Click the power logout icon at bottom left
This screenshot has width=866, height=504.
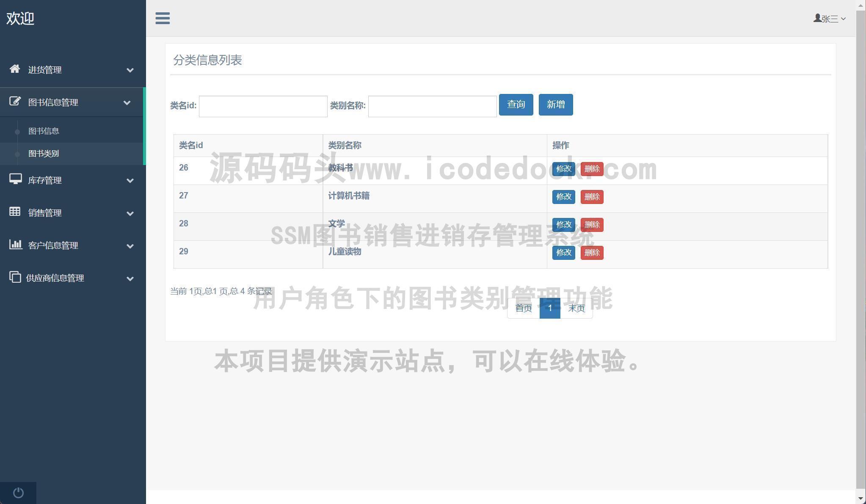coord(18,493)
